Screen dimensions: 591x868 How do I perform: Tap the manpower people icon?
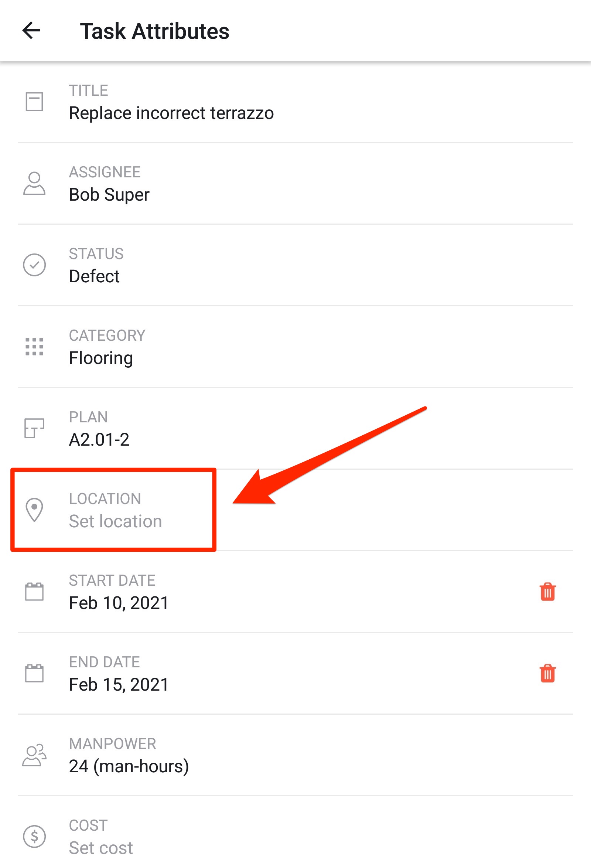(34, 755)
